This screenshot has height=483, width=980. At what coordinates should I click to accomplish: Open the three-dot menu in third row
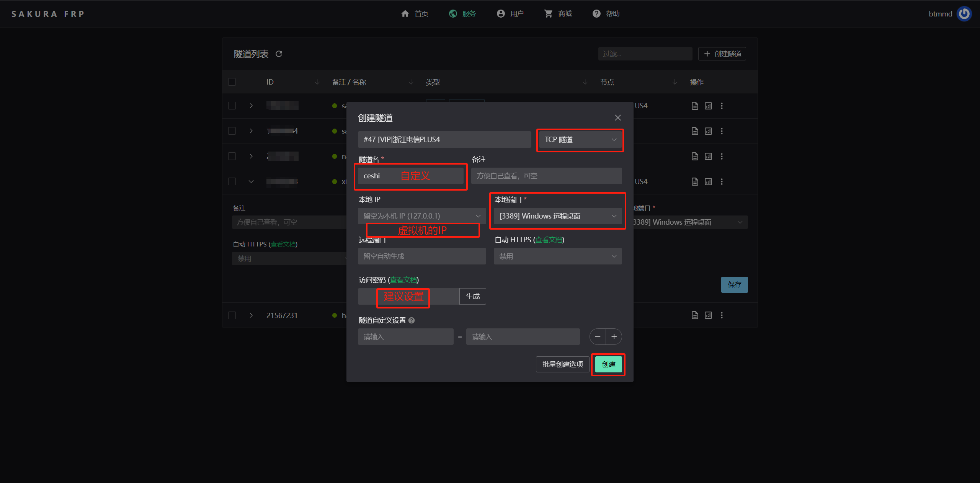click(x=722, y=157)
